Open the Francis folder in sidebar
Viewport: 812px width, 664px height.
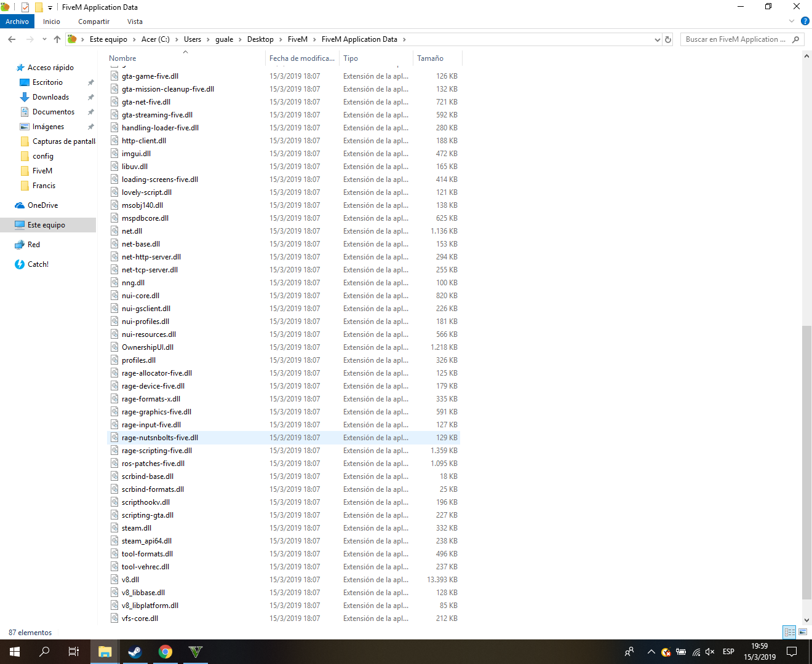44,186
